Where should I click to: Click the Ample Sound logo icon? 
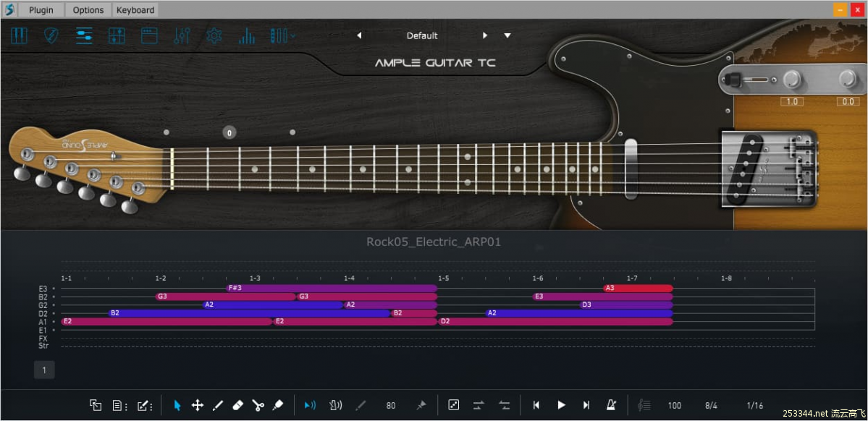tap(9, 10)
